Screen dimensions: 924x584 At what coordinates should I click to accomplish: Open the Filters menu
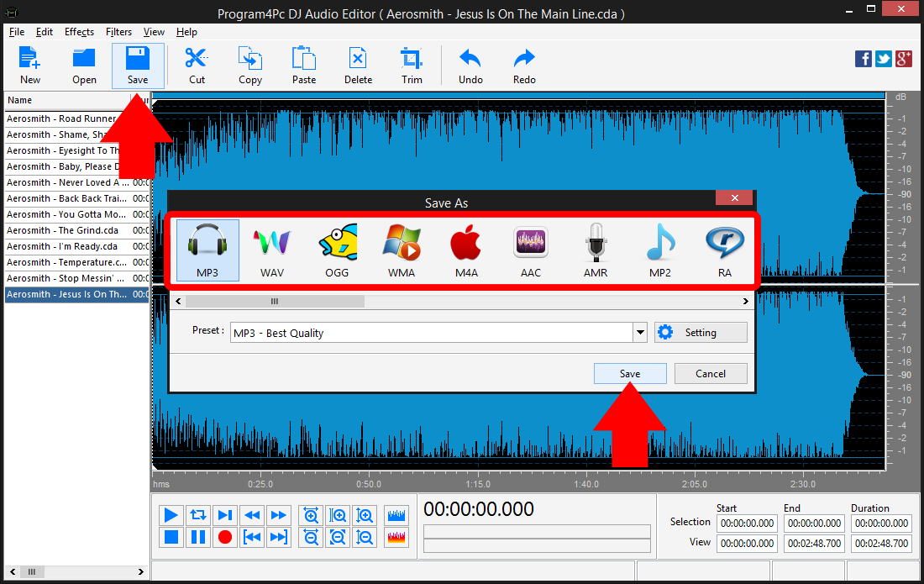[x=118, y=32]
